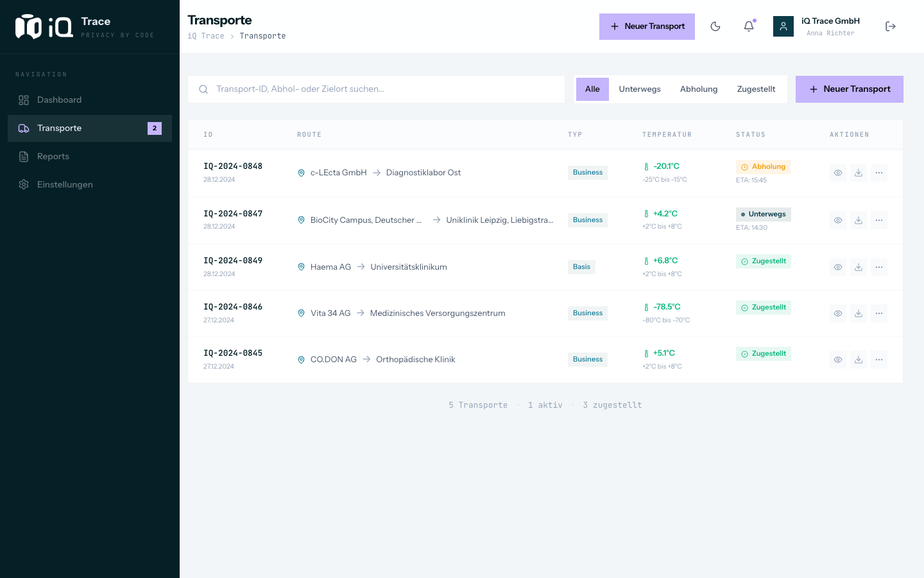
Task: Click iQ Trace breadcrumb link
Action: click(x=205, y=36)
